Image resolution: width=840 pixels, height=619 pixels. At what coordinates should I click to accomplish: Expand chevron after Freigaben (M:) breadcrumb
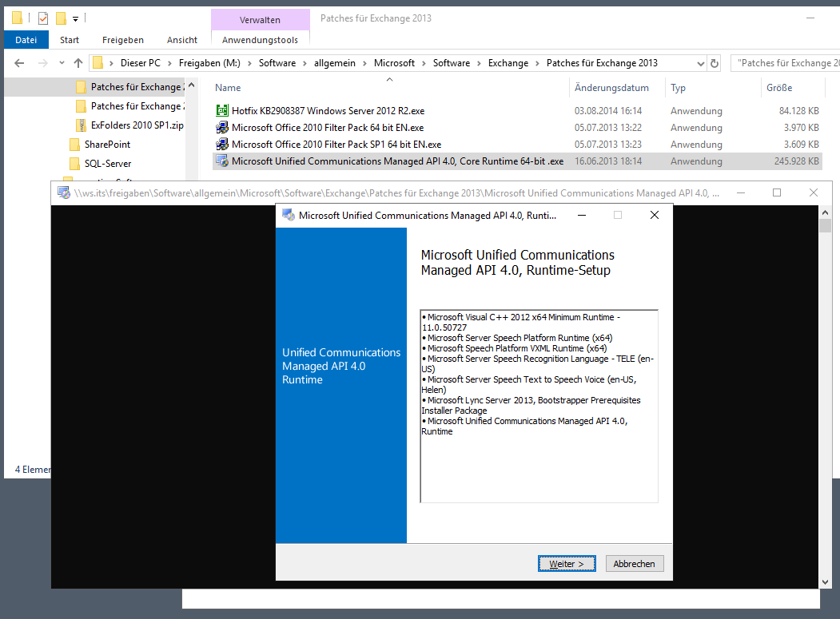[x=249, y=63]
